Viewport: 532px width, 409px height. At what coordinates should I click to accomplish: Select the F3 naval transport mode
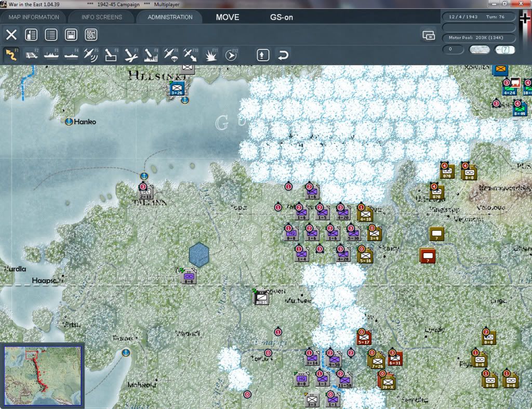click(51, 55)
